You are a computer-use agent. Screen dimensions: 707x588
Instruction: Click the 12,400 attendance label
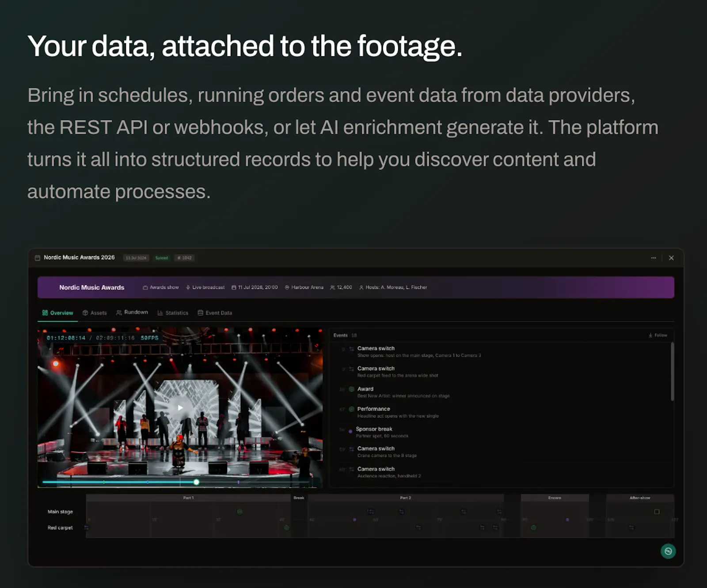point(341,287)
